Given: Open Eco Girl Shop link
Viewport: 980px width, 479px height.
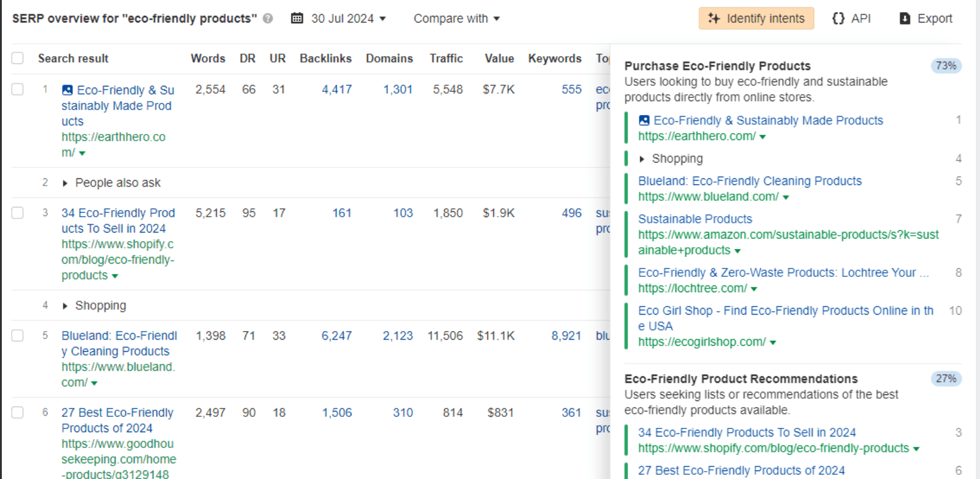Looking at the screenshot, I should (786, 318).
